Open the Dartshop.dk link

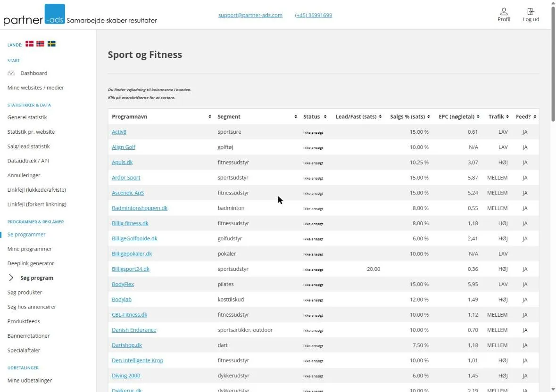(x=126, y=345)
